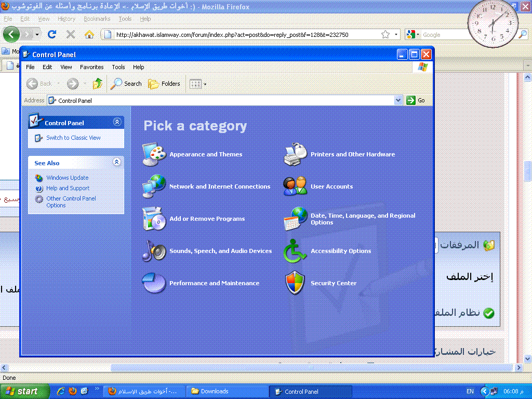
Task: Open the User Accounts people icon
Action: 295,187
